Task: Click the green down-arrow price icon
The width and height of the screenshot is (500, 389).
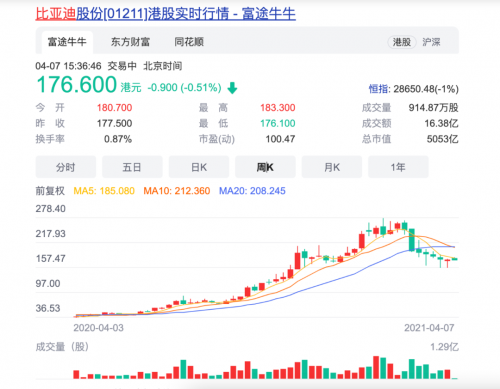Action: 232,88
